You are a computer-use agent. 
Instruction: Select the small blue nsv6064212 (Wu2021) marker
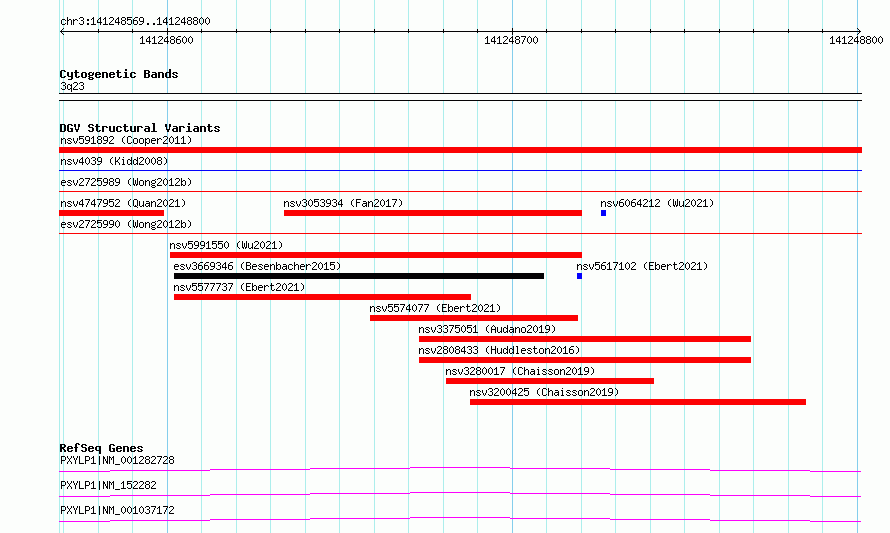pos(603,213)
